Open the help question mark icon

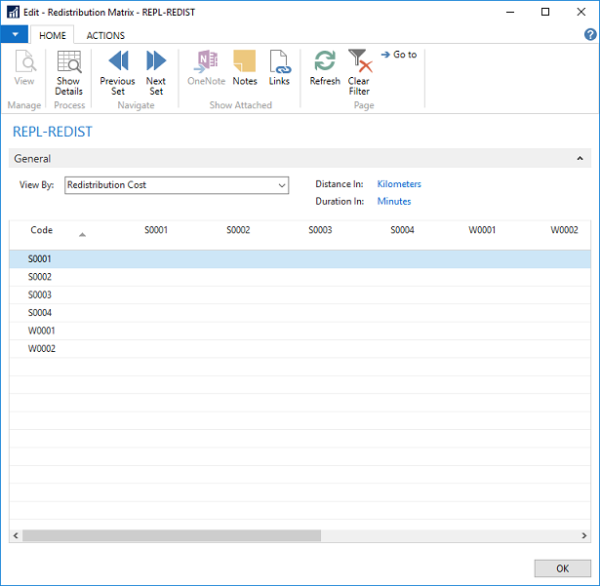(x=590, y=35)
